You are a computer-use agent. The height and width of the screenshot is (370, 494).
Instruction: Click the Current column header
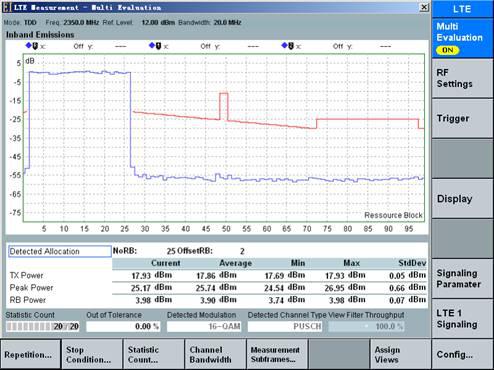166,263
